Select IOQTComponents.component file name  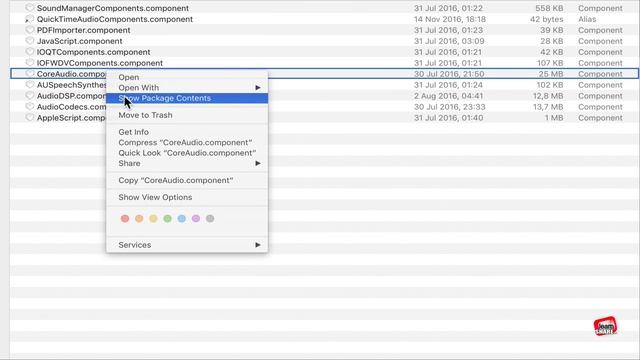coord(93,52)
